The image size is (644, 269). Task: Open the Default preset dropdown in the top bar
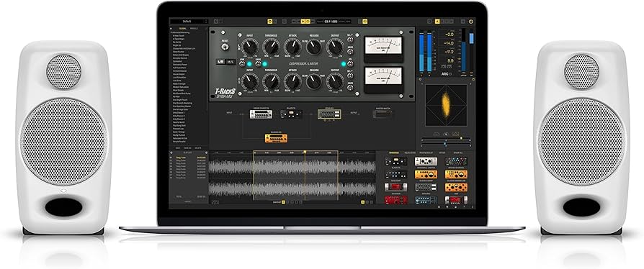pos(189,21)
